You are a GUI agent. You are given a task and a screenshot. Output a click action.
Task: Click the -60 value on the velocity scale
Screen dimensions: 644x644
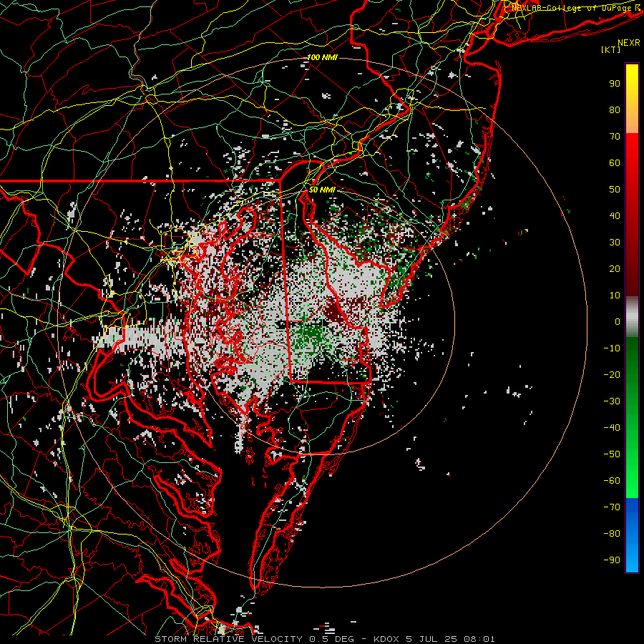[x=612, y=481]
